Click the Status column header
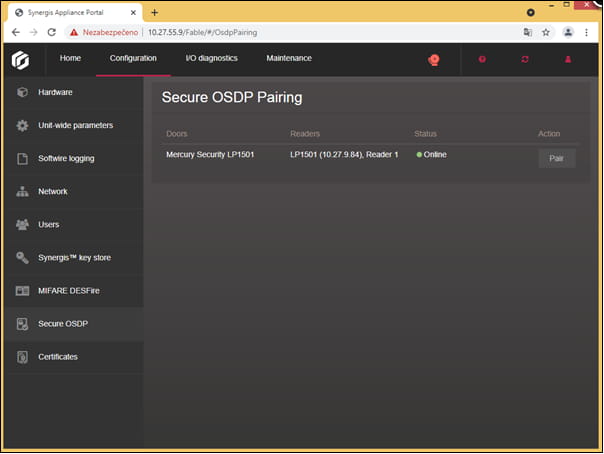The height and width of the screenshot is (454, 604). point(425,134)
